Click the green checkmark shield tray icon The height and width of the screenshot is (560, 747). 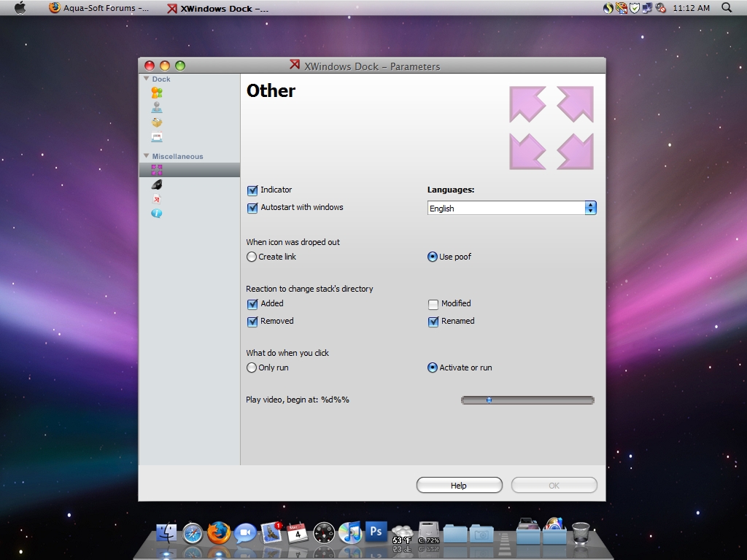pos(634,8)
